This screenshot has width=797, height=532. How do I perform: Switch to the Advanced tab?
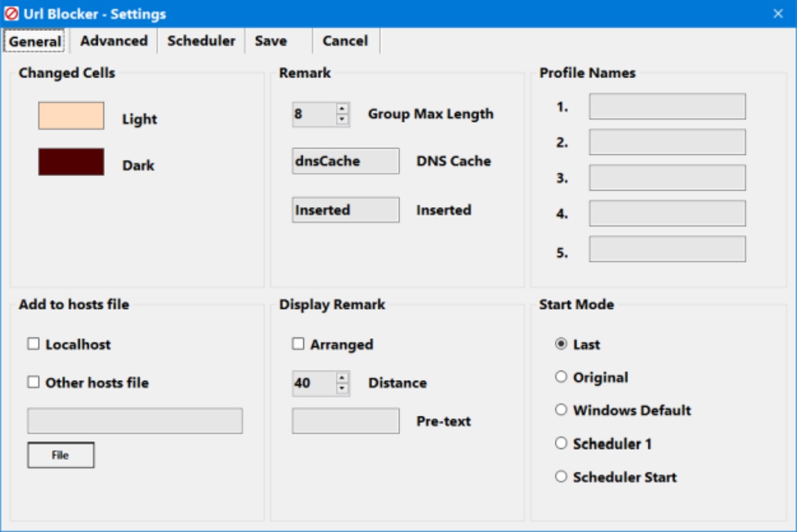point(114,41)
